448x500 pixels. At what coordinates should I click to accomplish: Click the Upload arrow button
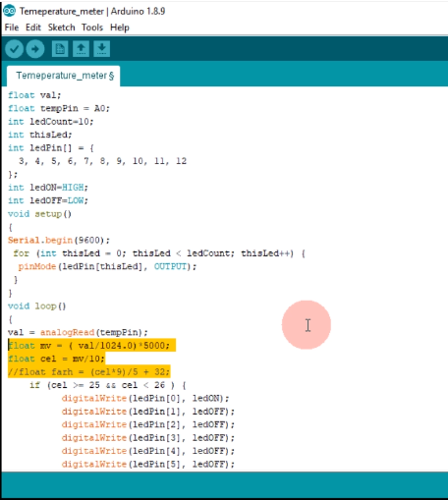coord(35,49)
